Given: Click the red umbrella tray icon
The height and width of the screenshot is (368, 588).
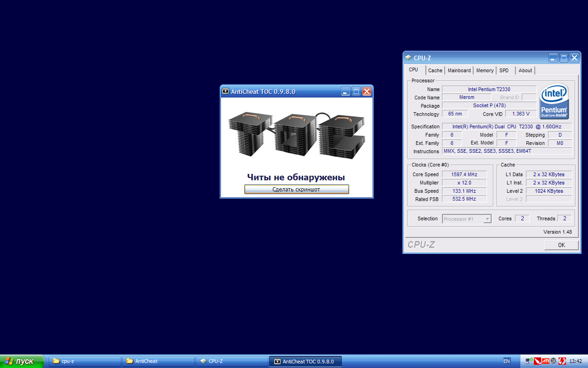Looking at the screenshot, I should [537, 361].
